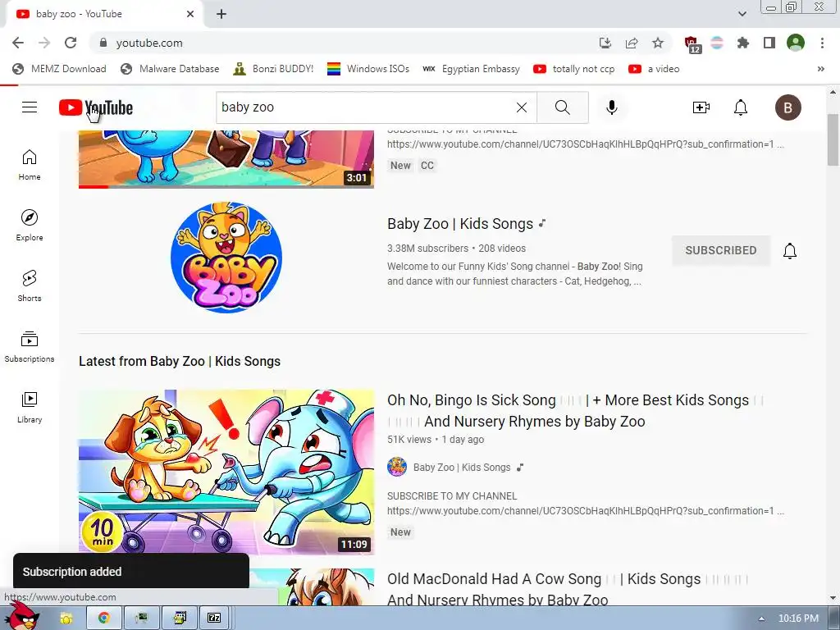Click Baby Zoo | Kids Songs channel name under video
The width and height of the screenshot is (840, 630).
click(x=462, y=467)
